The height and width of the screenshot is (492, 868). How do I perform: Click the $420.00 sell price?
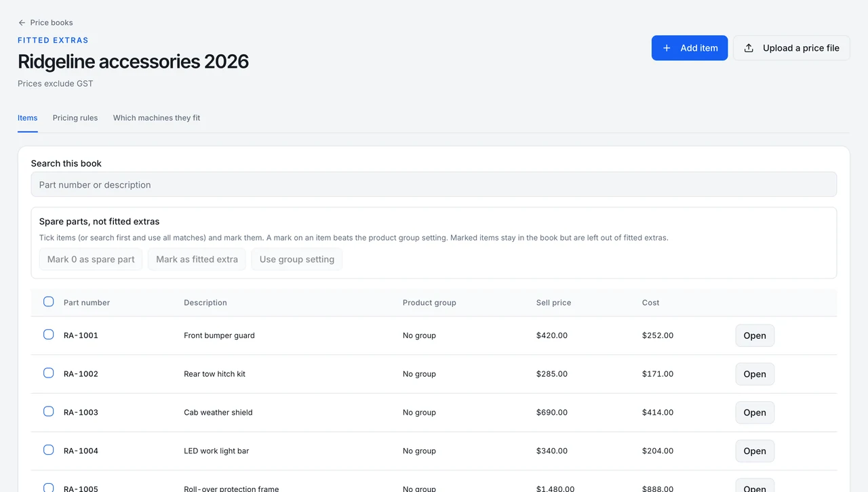(552, 335)
